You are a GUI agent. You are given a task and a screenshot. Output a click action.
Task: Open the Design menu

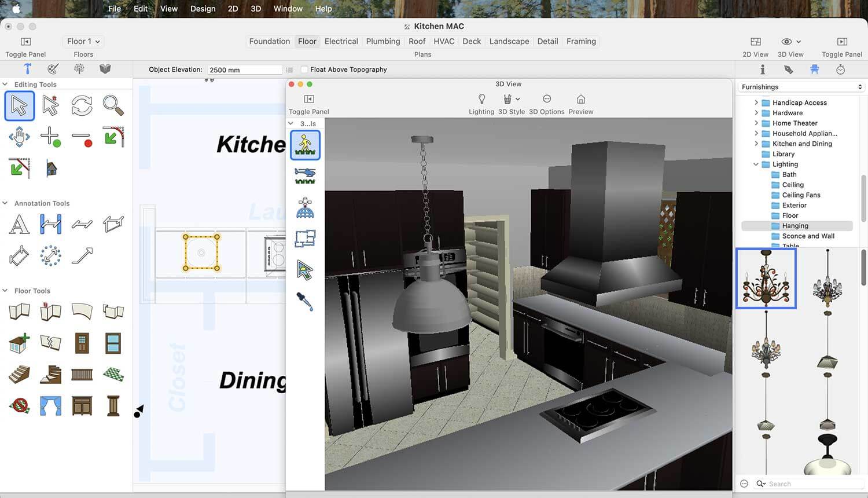click(203, 9)
